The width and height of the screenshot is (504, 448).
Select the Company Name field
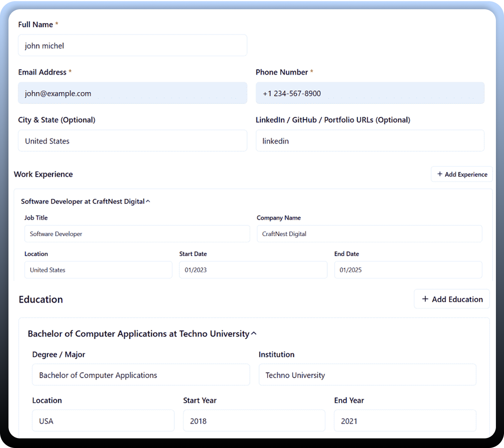tap(369, 234)
